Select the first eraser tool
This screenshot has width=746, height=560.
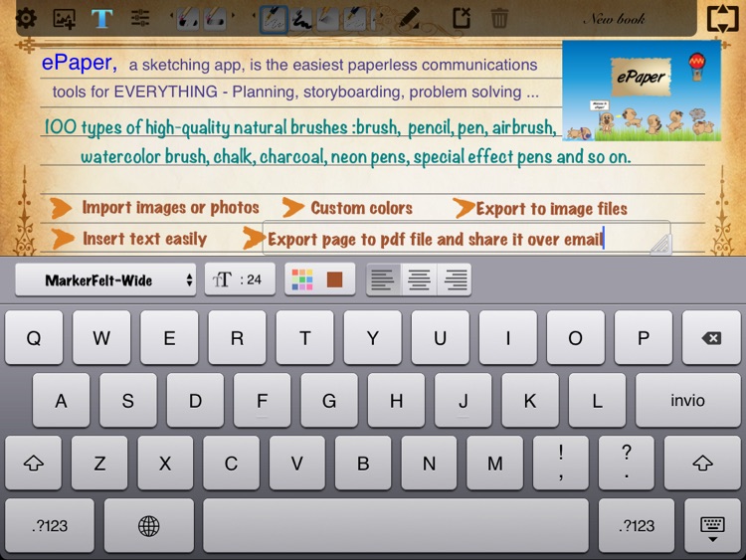coord(188,19)
